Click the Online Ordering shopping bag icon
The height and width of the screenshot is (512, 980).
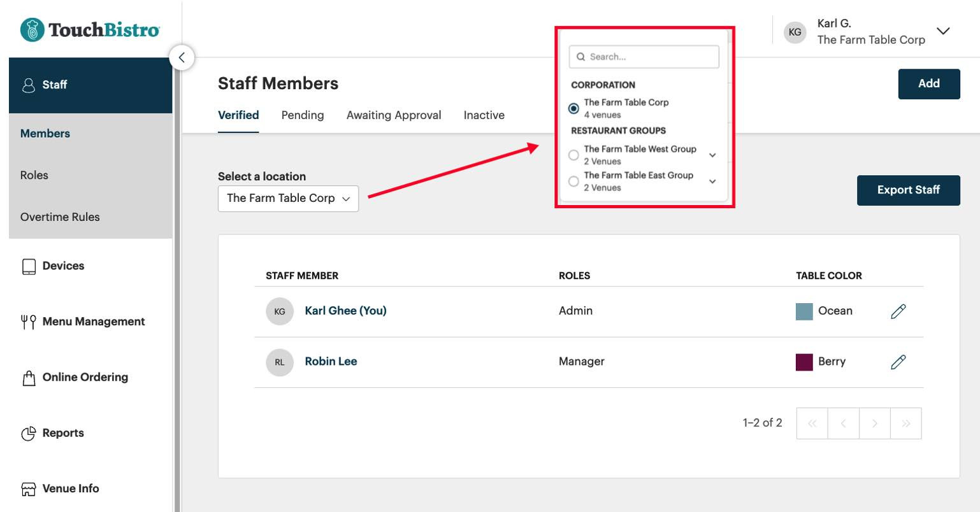click(29, 378)
